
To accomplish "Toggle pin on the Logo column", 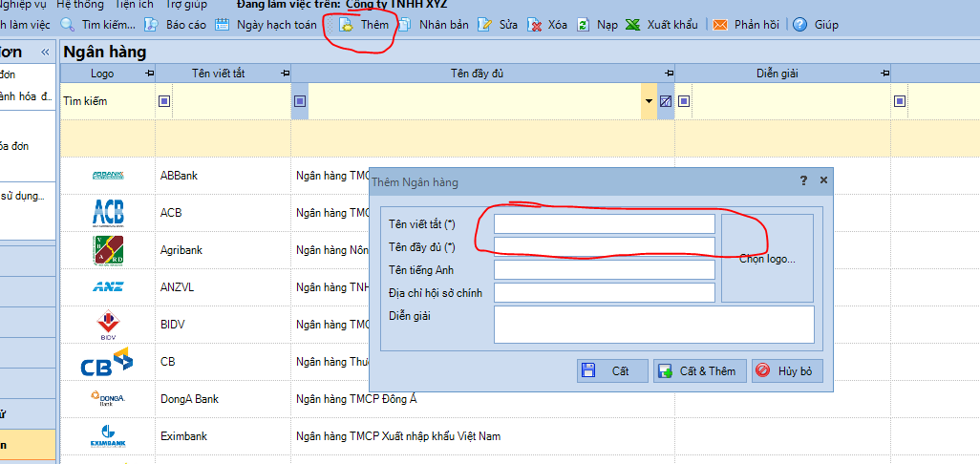I will 148,74.
